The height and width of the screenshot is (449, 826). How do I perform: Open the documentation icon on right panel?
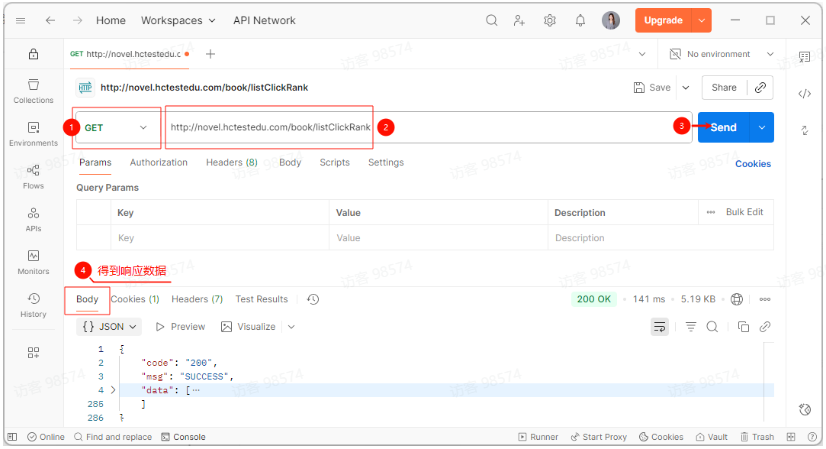pyautogui.click(x=804, y=57)
